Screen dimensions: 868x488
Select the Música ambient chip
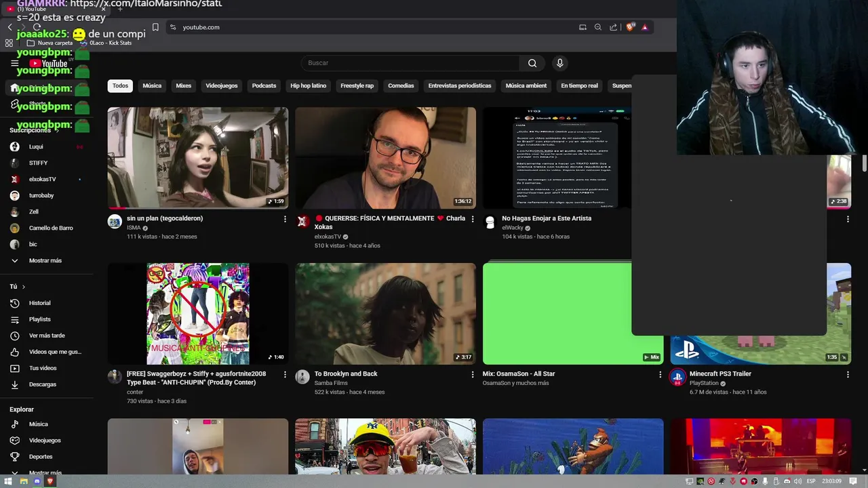click(x=526, y=86)
